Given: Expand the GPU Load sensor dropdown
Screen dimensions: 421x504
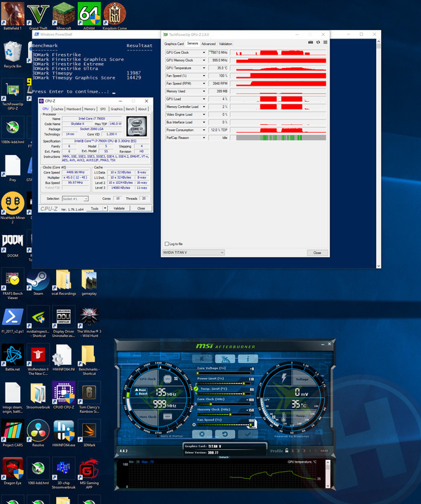Looking at the screenshot, I should tap(203, 99).
